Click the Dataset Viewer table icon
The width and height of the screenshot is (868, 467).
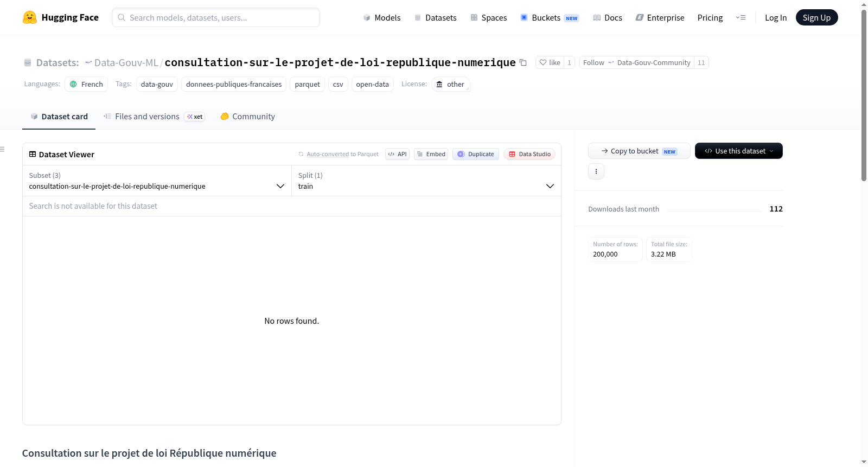(33, 155)
